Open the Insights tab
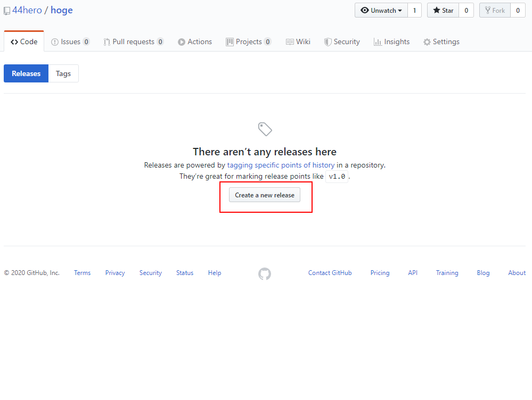The height and width of the screenshot is (400, 532). point(391,41)
